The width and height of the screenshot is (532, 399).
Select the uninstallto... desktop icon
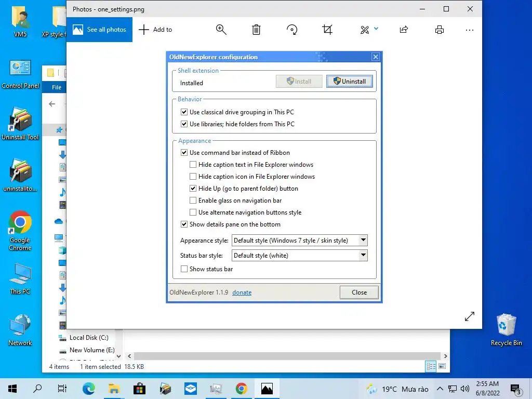click(x=20, y=176)
